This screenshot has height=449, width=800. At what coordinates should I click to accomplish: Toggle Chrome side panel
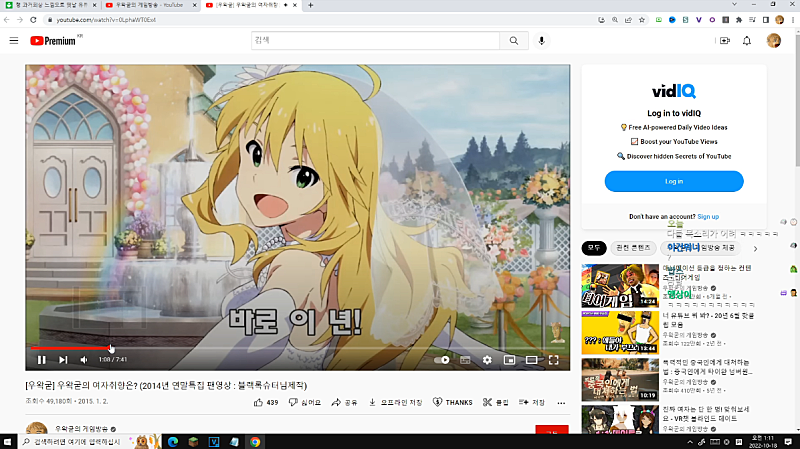[766, 20]
